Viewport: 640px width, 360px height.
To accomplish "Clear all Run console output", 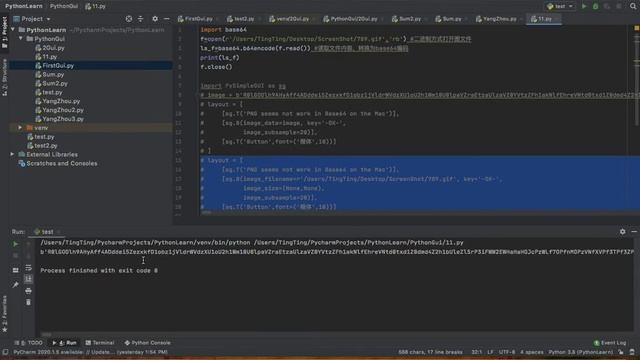I will pyautogui.click(x=28, y=302).
